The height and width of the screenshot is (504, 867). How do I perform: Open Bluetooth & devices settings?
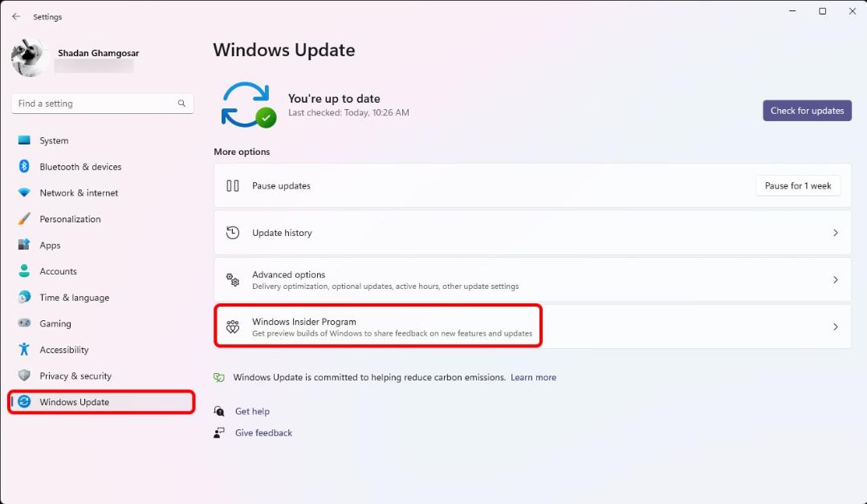point(102,166)
